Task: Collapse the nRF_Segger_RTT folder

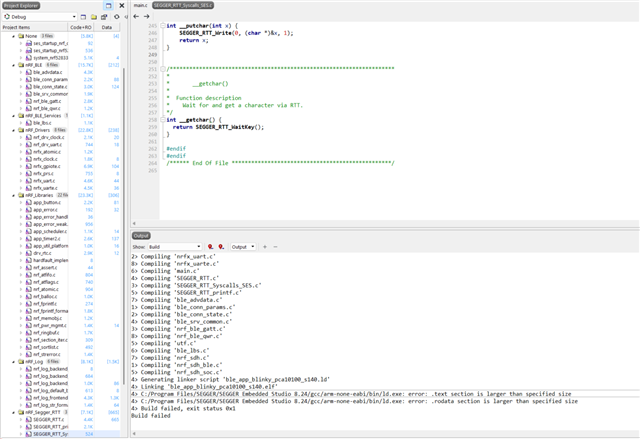Action: 14,412
